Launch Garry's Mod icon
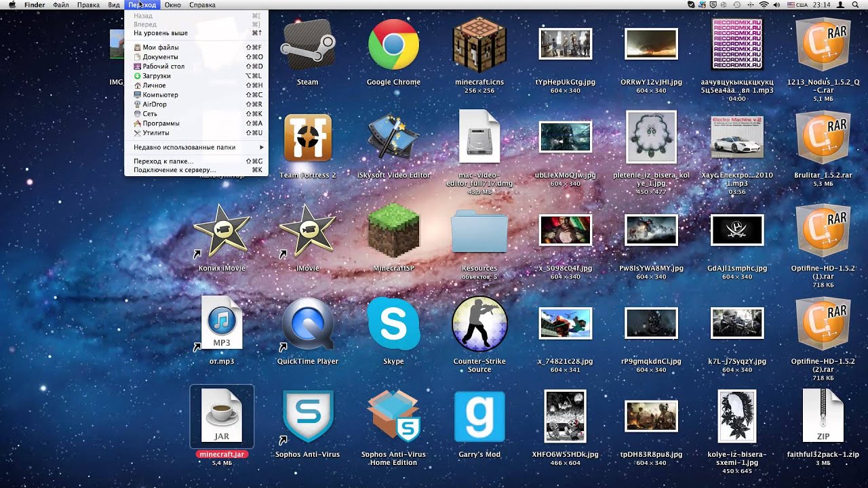 479,416
